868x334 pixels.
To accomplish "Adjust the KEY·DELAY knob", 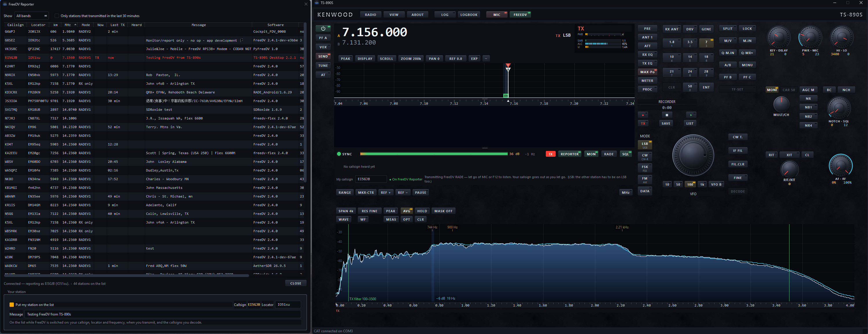I will coord(778,37).
